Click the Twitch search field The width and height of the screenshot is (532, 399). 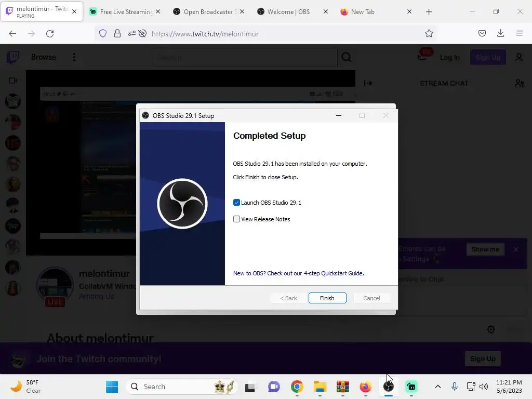(245, 57)
